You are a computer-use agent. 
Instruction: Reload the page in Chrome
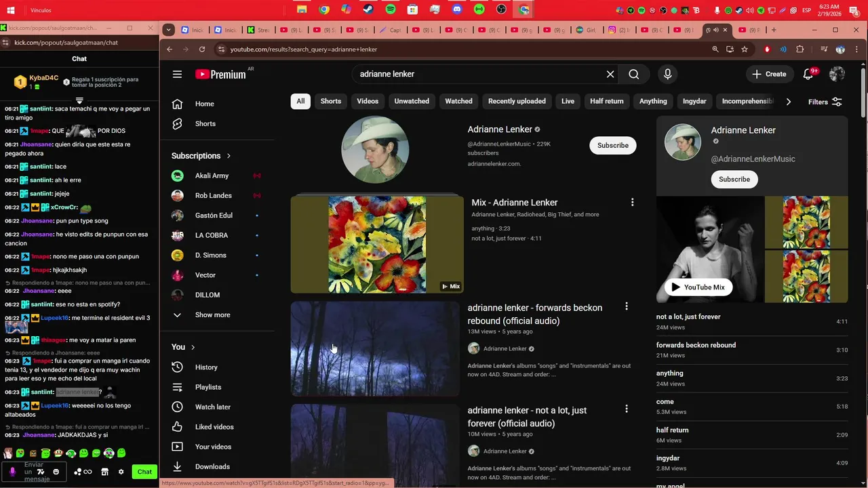pyautogui.click(x=201, y=49)
